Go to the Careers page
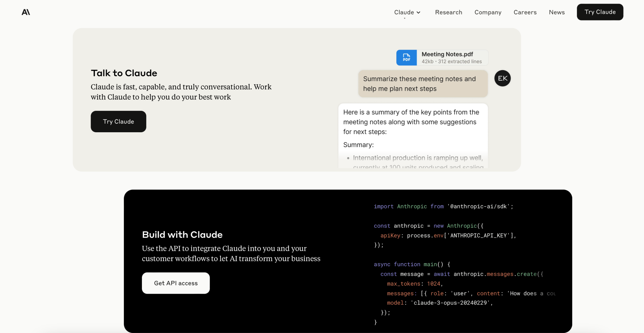The width and height of the screenshot is (644, 333). pyautogui.click(x=525, y=12)
